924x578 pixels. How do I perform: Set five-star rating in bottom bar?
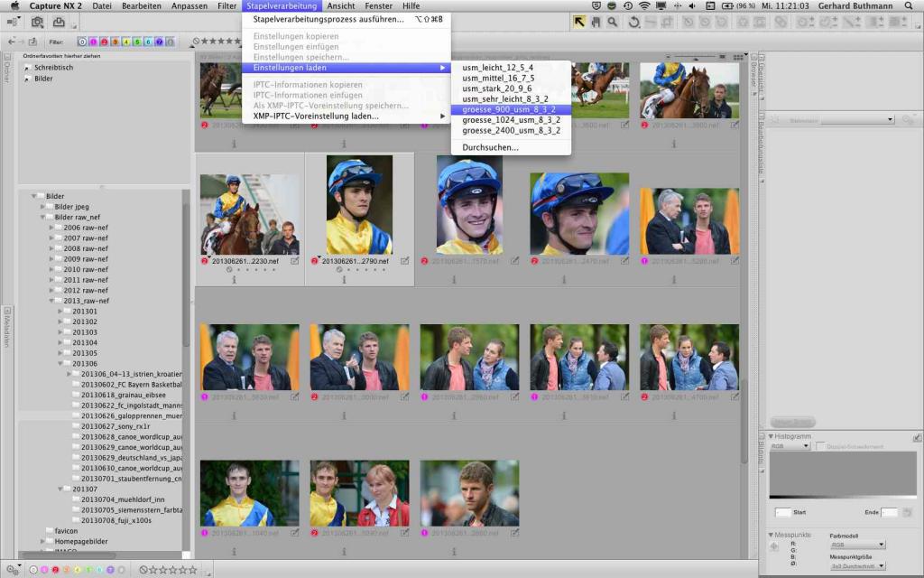(193, 570)
